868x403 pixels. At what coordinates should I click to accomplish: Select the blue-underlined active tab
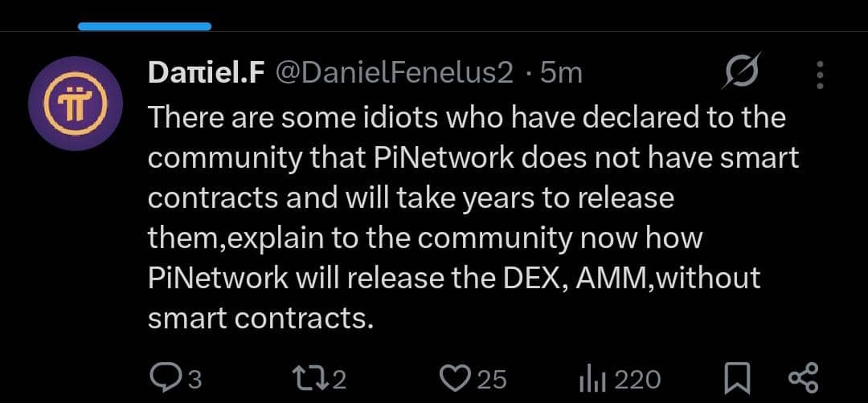coord(145,26)
